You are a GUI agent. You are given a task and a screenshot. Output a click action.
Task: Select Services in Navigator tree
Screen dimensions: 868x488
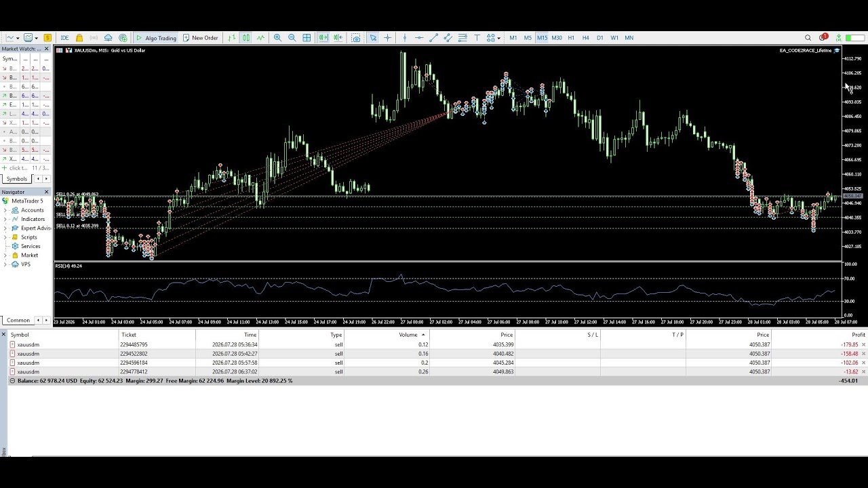(x=31, y=246)
